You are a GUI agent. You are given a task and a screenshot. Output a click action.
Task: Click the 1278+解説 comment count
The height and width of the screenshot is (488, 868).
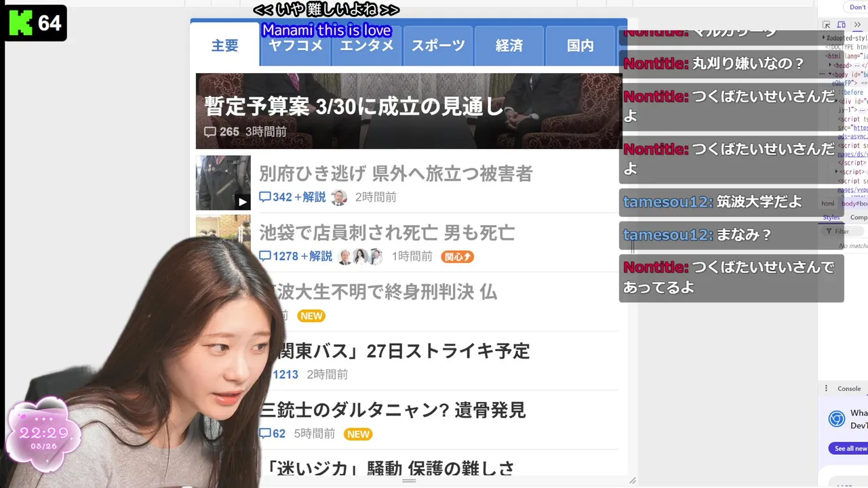(x=296, y=256)
